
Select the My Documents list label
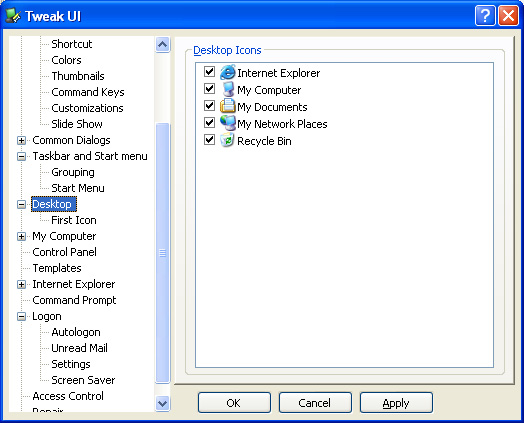click(x=272, y=107)
